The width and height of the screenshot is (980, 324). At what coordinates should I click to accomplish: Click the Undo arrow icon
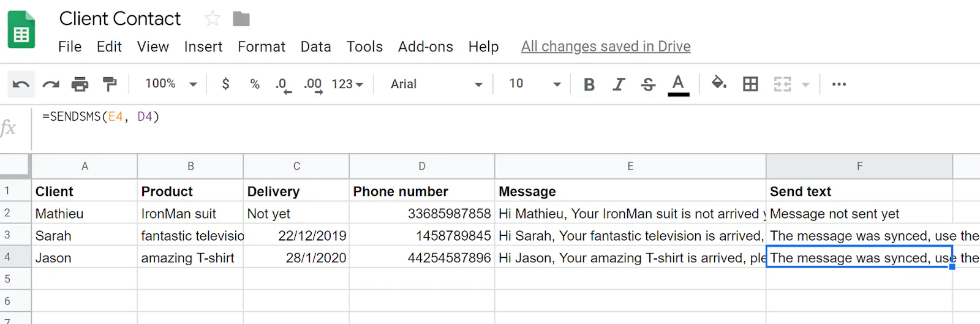(21, 84)
